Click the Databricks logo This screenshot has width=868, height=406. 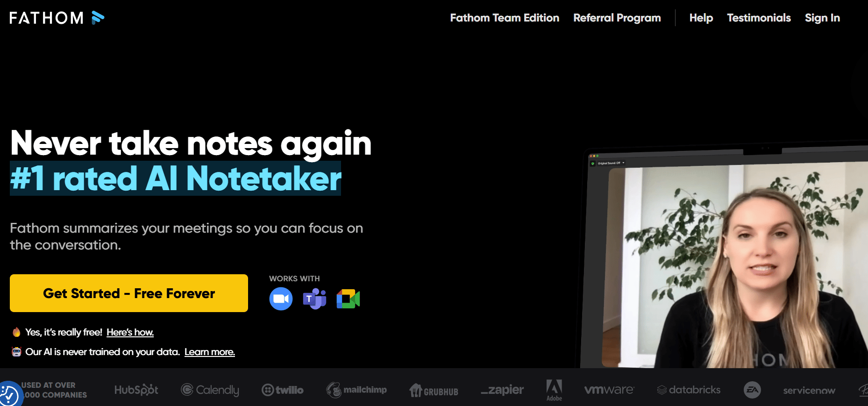[x=689, y=390]
